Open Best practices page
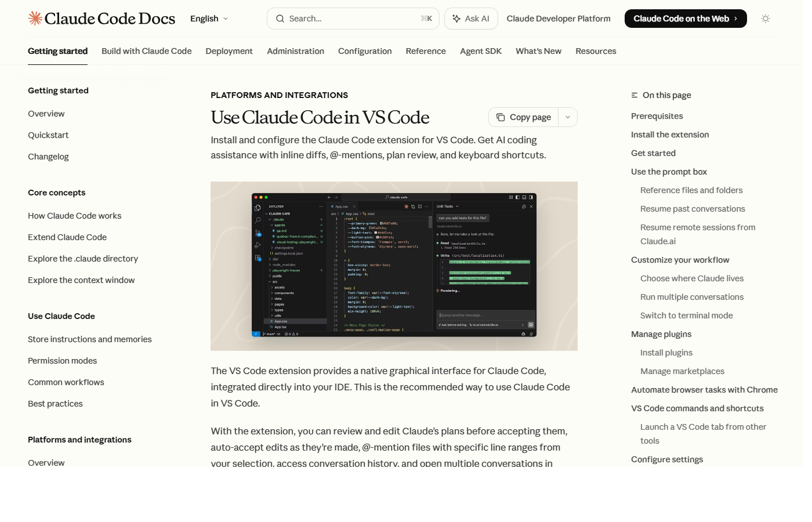The width and height of the screenshot is (812, 522). 55,404
